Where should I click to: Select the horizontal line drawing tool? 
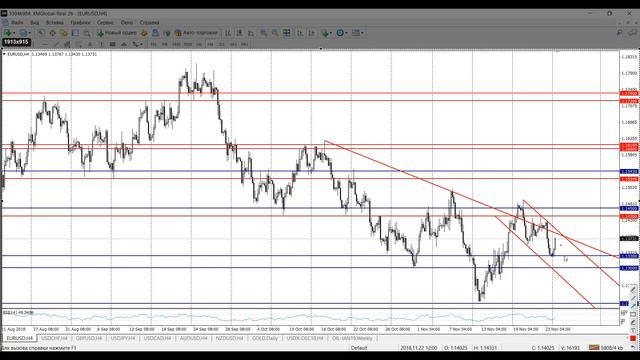(45, 44)
